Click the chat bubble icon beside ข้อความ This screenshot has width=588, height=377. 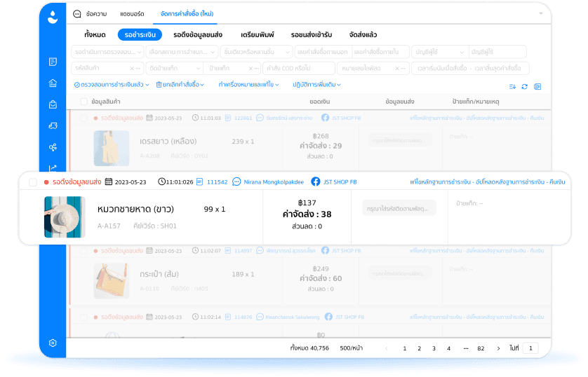click(x=77, y=14)
